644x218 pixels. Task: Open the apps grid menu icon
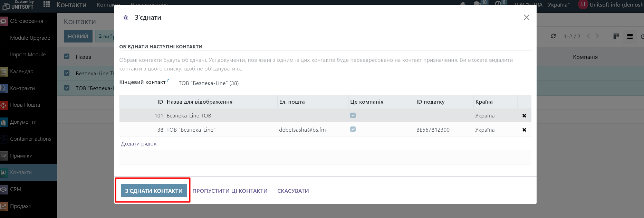pos(47,4)
